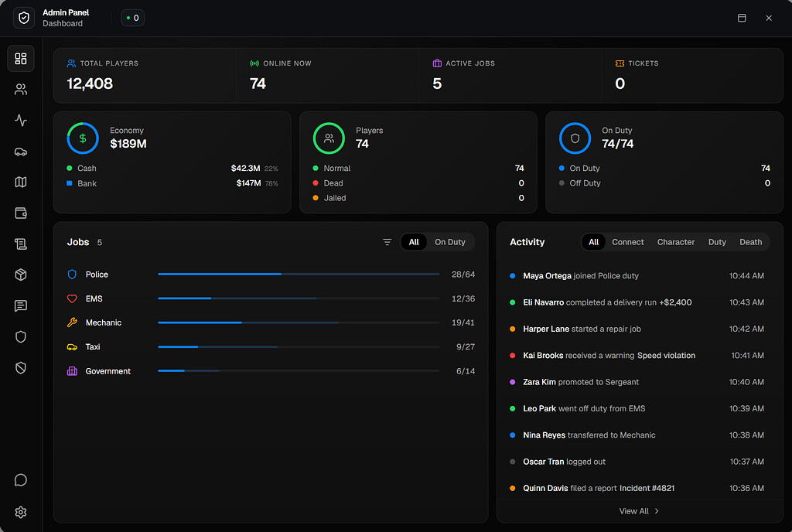Expand the Police job row
The height and width of the screenshot is (532, 792).
97,275
